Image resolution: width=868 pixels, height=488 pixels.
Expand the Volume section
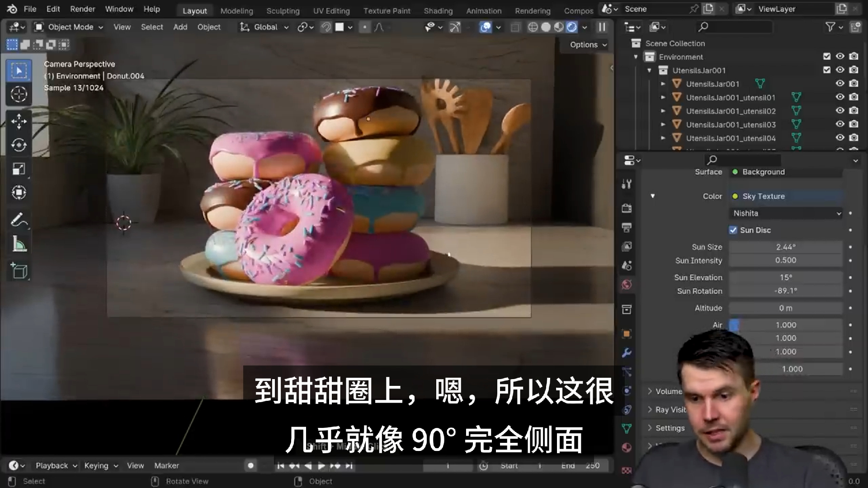click(x=665, y=391)
